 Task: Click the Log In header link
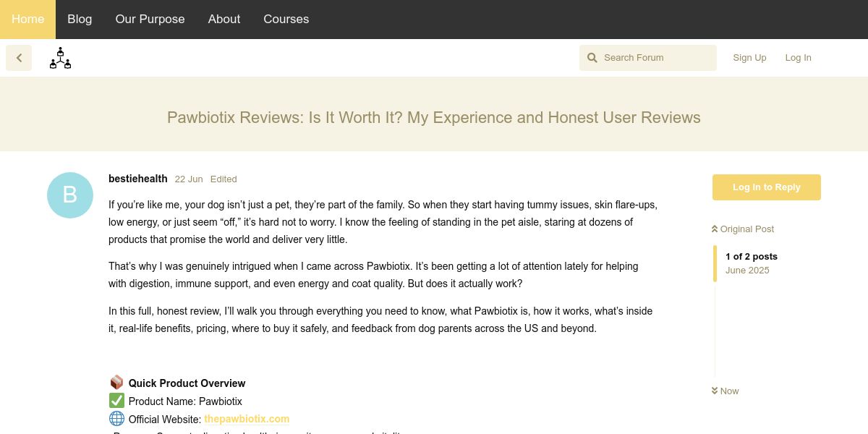coord(798,58)
